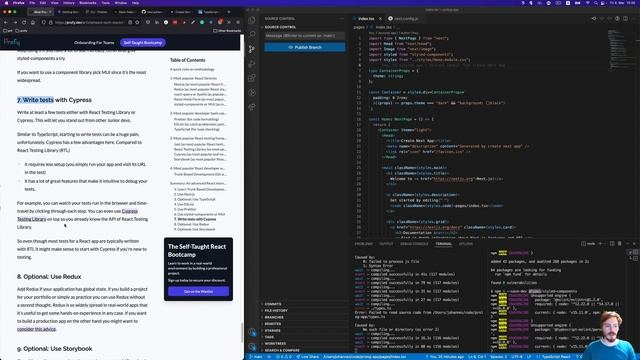Click the main branch status bar indicator
Image resolution: width=640 pixels, height=360 pixels.
point(256,357)
